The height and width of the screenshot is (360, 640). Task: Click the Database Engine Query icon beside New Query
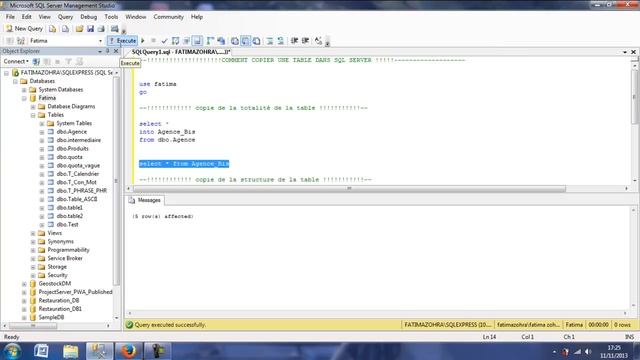tap(52, 29)
